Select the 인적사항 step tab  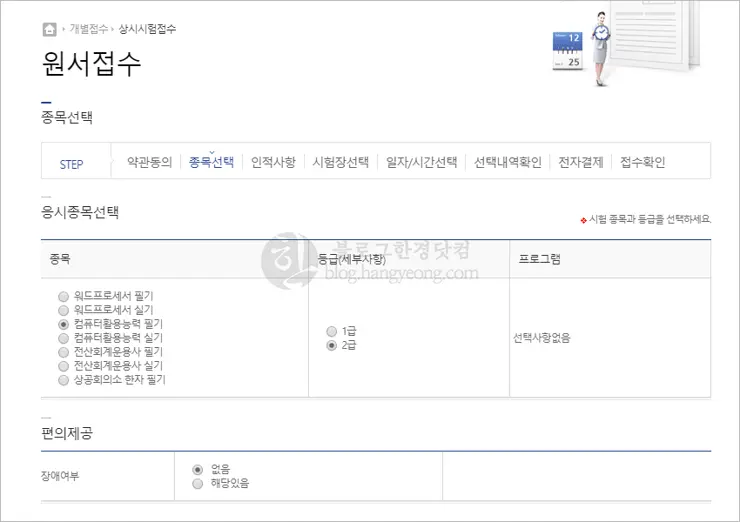point(273,162)
